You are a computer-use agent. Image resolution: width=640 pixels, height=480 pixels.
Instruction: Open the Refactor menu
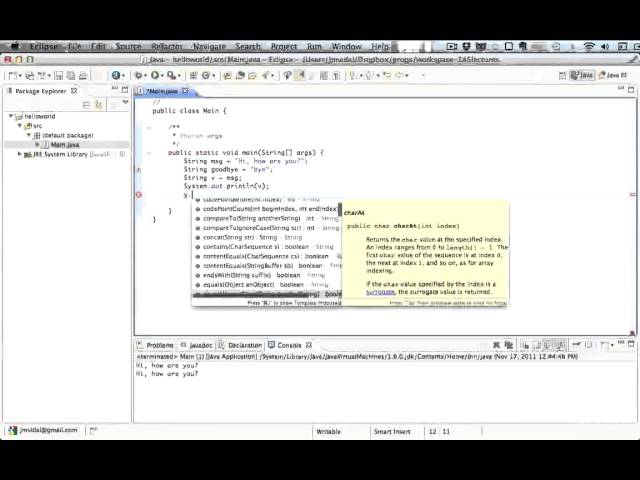click(x=167, y=47)
